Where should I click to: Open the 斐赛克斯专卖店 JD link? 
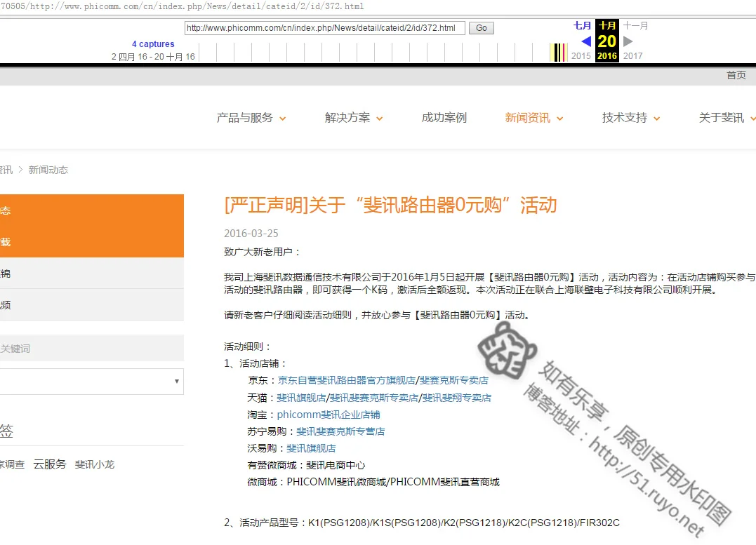pos(453,380)
